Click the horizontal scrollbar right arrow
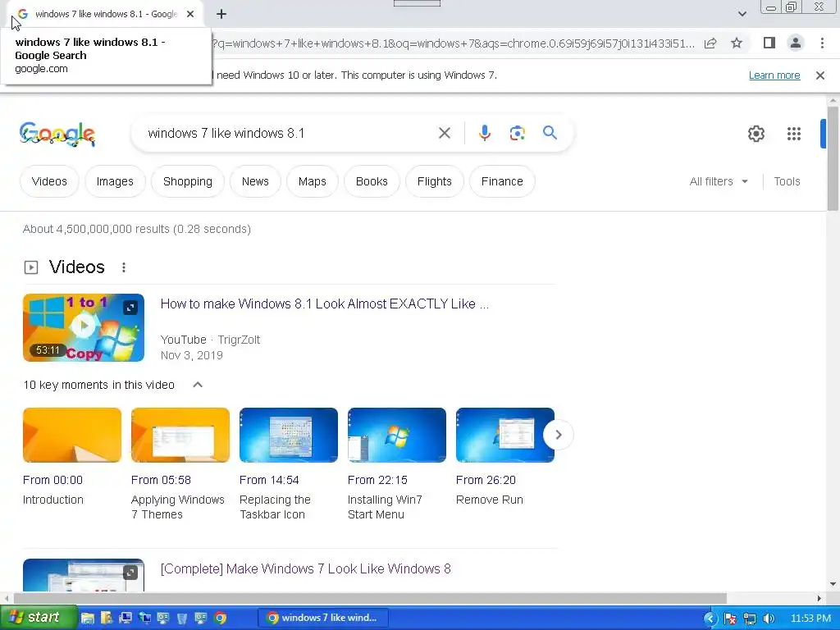This screenshot has width=840, height=630. click(819, 598)
